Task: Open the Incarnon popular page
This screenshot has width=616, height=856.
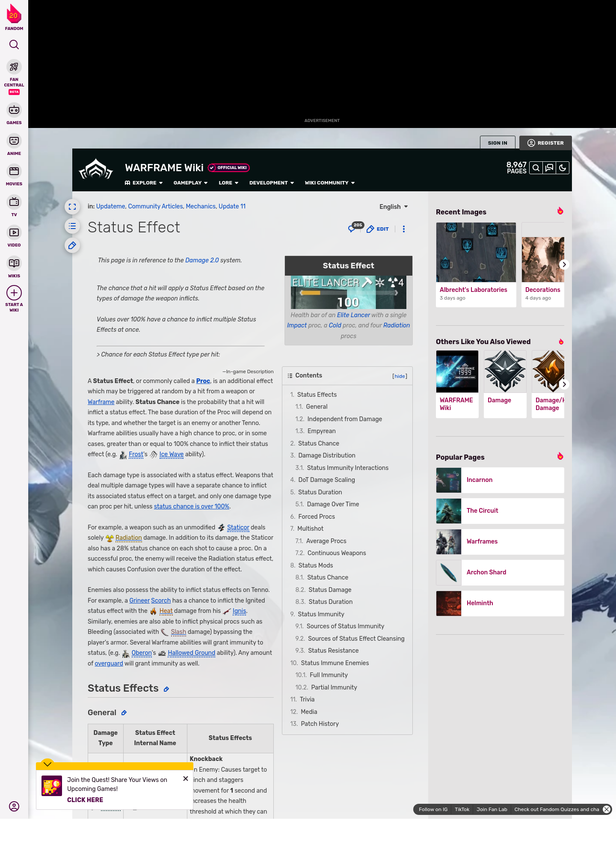Action: click(500, 480)
